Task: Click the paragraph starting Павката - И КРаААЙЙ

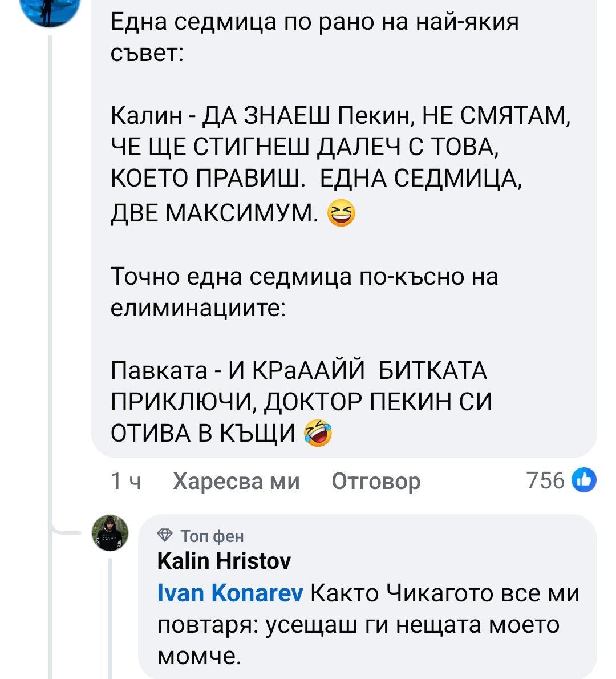Action: click(301, 402)
